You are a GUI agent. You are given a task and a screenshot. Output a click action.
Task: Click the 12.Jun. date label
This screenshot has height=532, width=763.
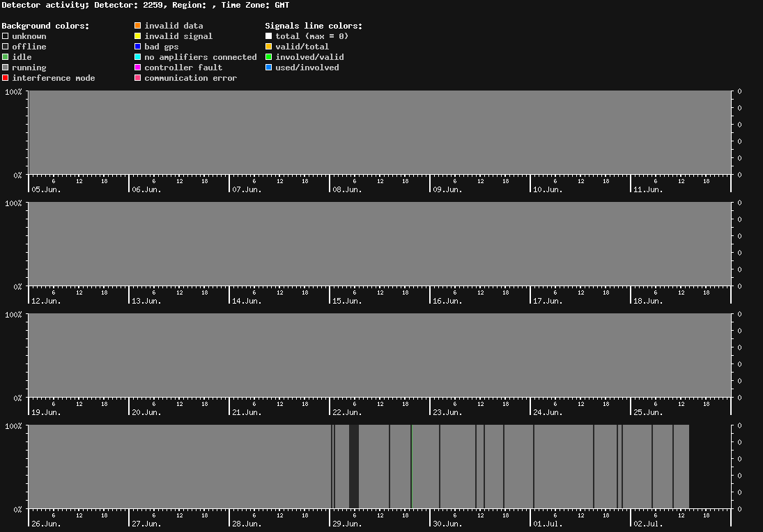(46, 301)
